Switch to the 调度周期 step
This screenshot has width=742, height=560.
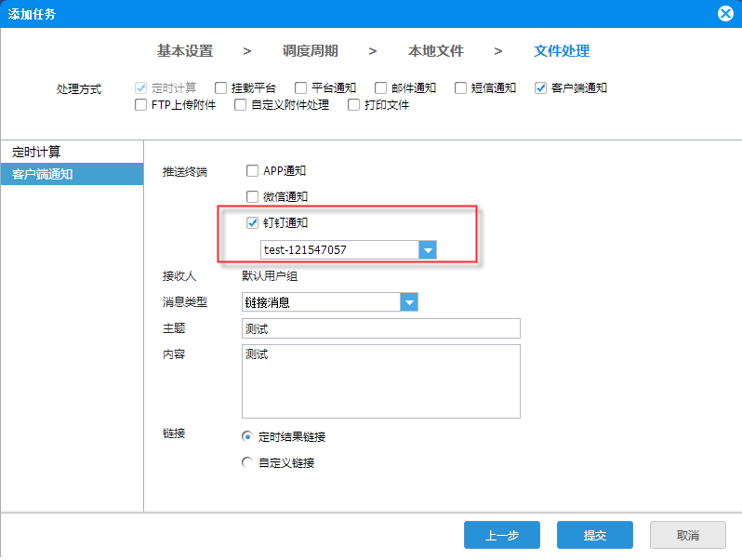310,50
